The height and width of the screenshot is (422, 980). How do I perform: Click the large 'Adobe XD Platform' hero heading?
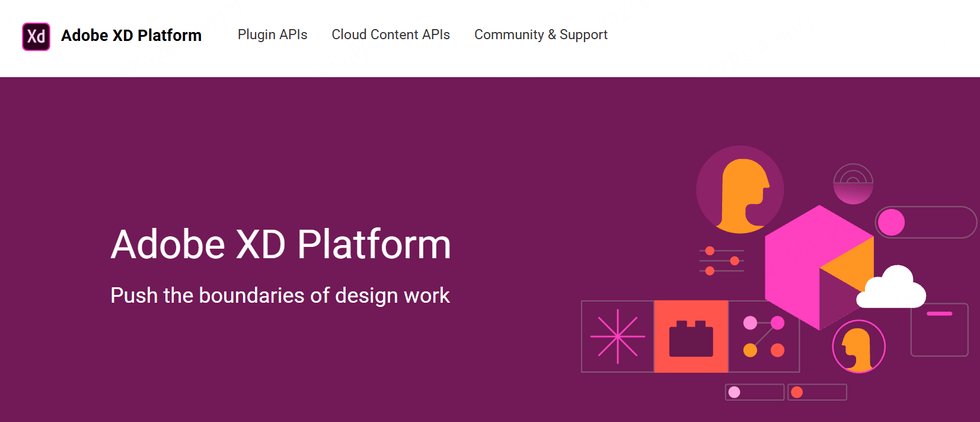tap(281, 244)
